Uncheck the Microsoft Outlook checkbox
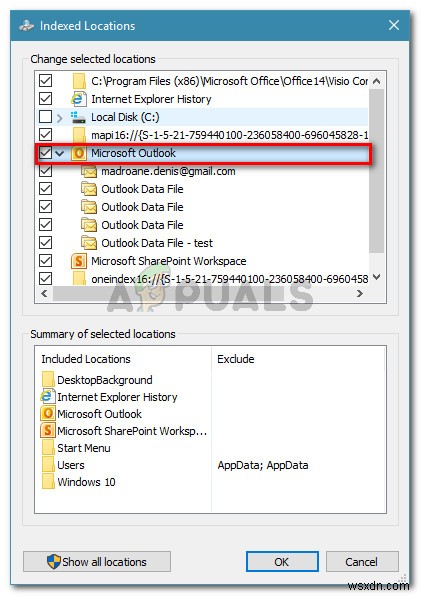The height and width of the screenshot is (596, 421). (x=45, y=153)
